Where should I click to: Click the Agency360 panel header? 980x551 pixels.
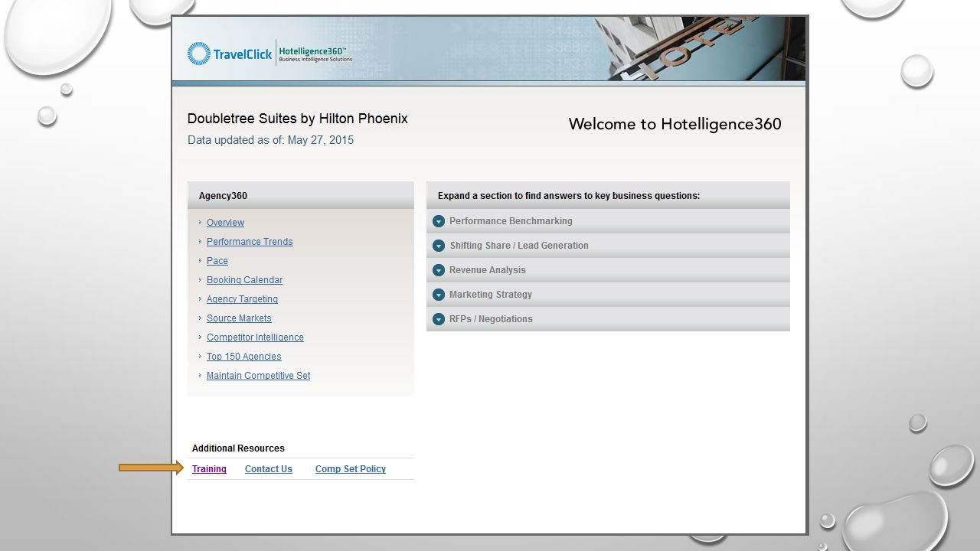tap(301, 195)
